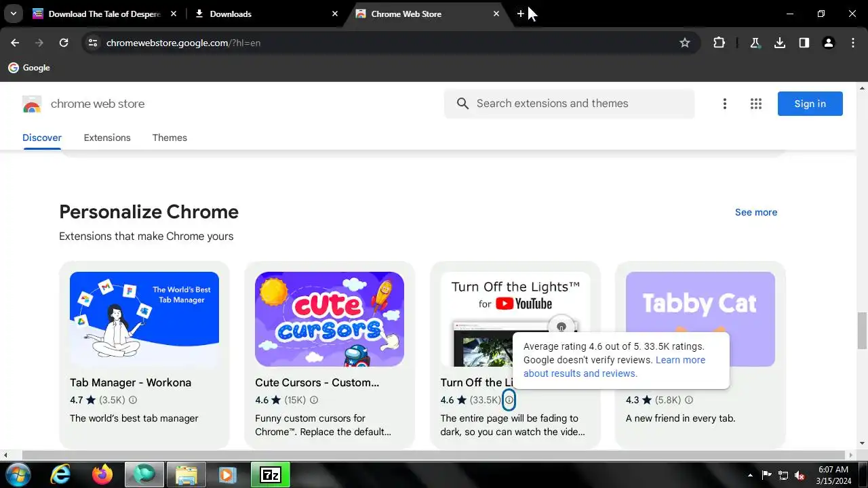Open the tab search dropdown arrow
Screen dimensions: 868x488
(13, 14)
